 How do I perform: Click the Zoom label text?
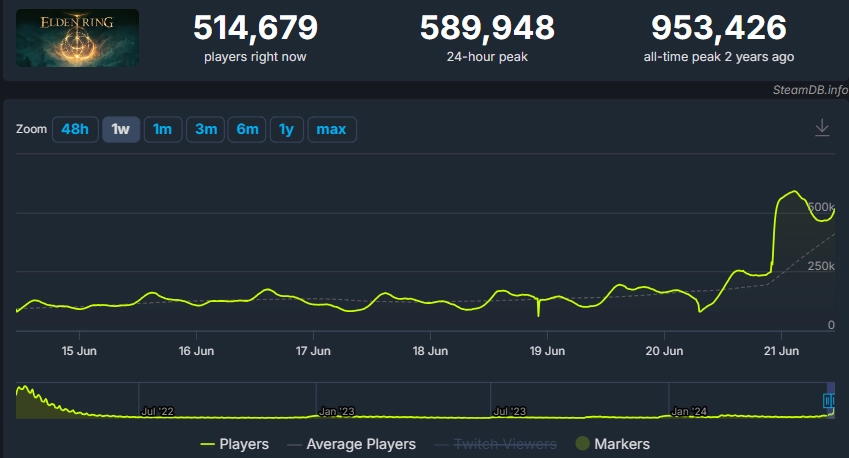(x=31, y=129)
